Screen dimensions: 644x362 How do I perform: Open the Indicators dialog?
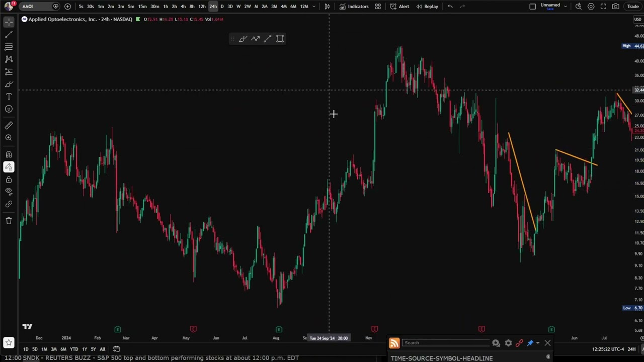[x=354, y=7]
